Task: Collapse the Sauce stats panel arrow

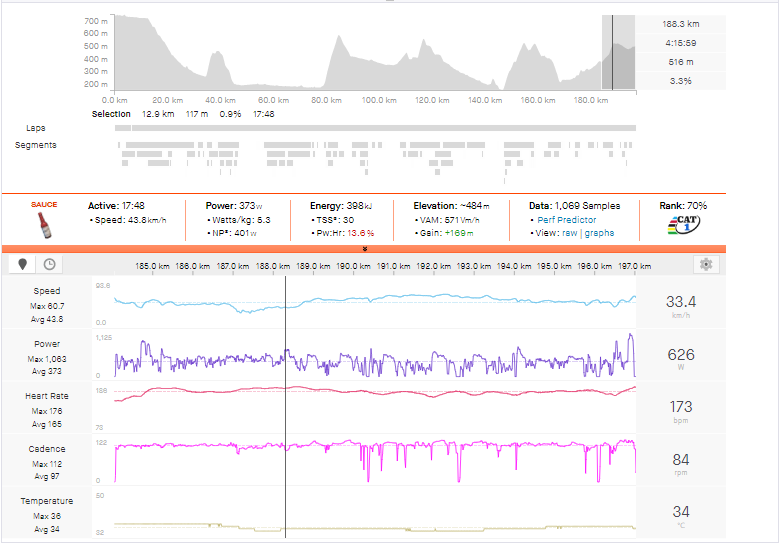Action: coord(365,248)
